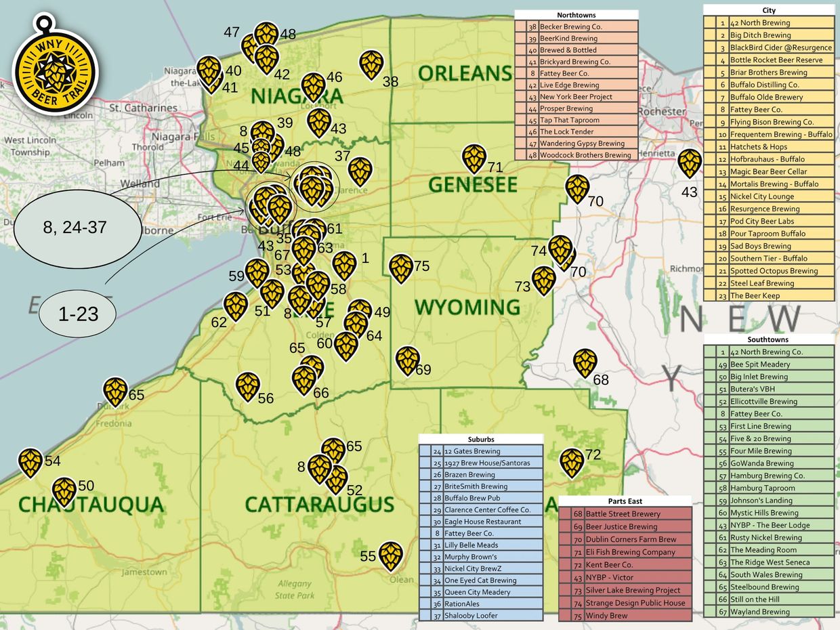This screenshot has height=630, width=840.
Task: Click the pin labeled 43 near Rochester
Action: pyautogui.click(x=690, y=163)
